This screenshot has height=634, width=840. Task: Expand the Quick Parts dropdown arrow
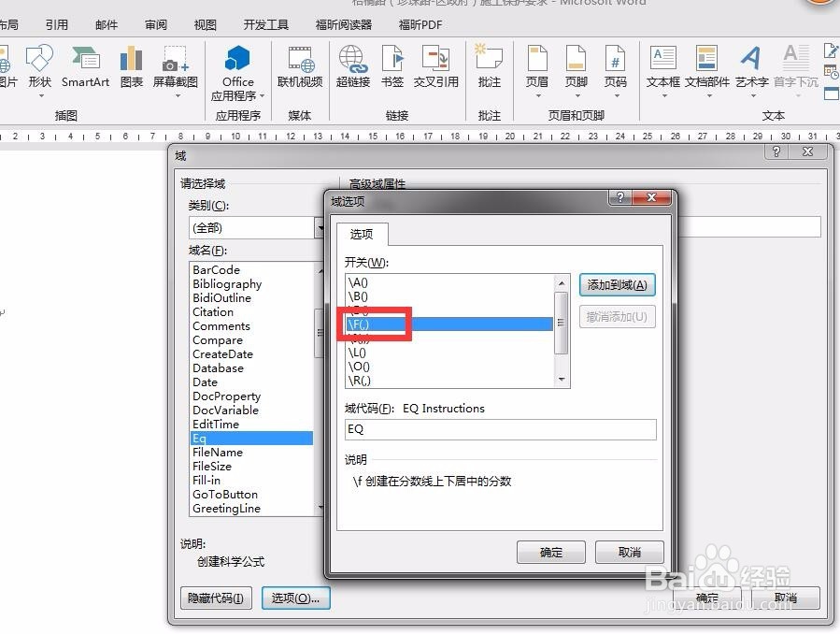pos(709,96)
